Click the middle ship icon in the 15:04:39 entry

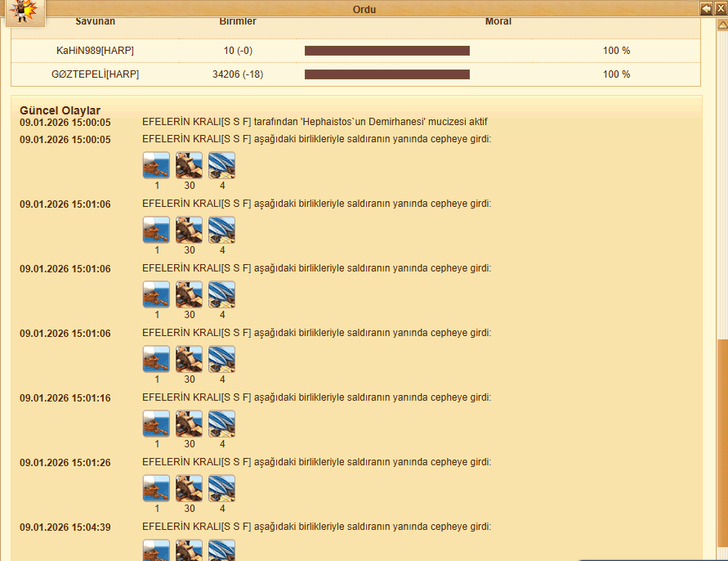tap(189, 550)
